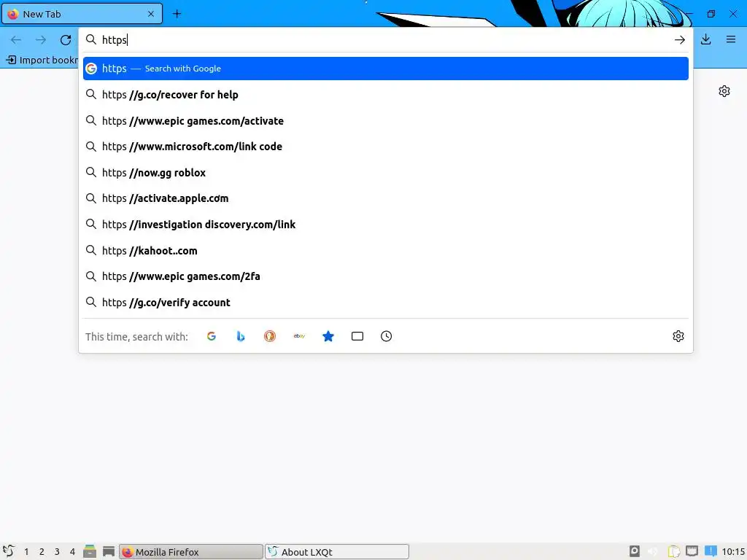Select suggestion 'https //investigation discovery.com/link'

386,225
